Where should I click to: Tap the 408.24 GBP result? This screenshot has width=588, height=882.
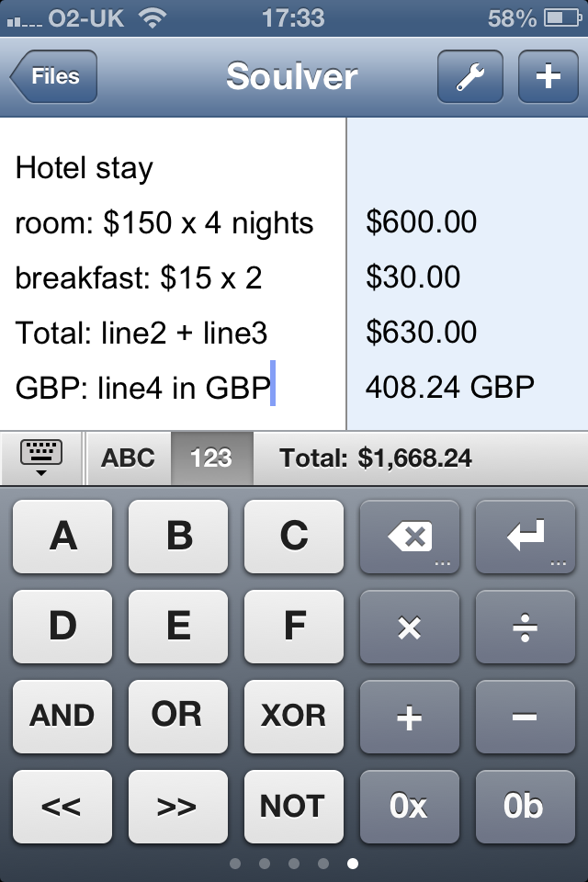[449, 387]
